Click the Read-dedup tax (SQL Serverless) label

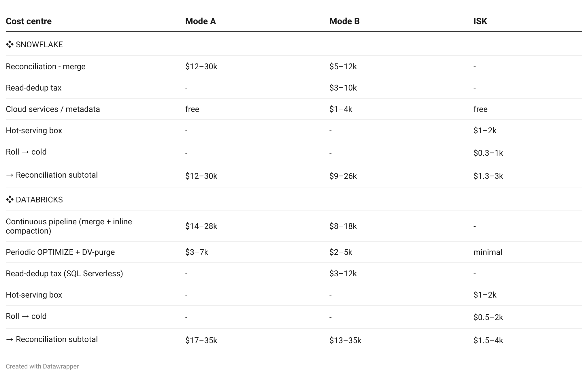(x=64, y=273)
